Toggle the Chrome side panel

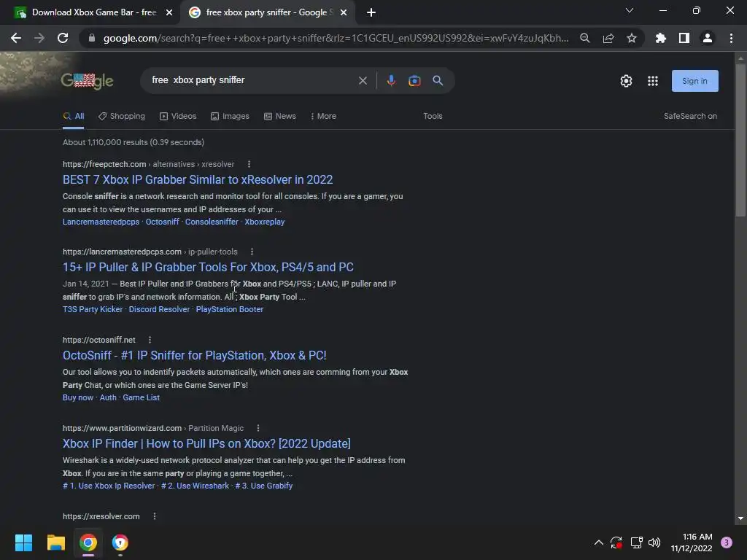(x=684, y=38)
